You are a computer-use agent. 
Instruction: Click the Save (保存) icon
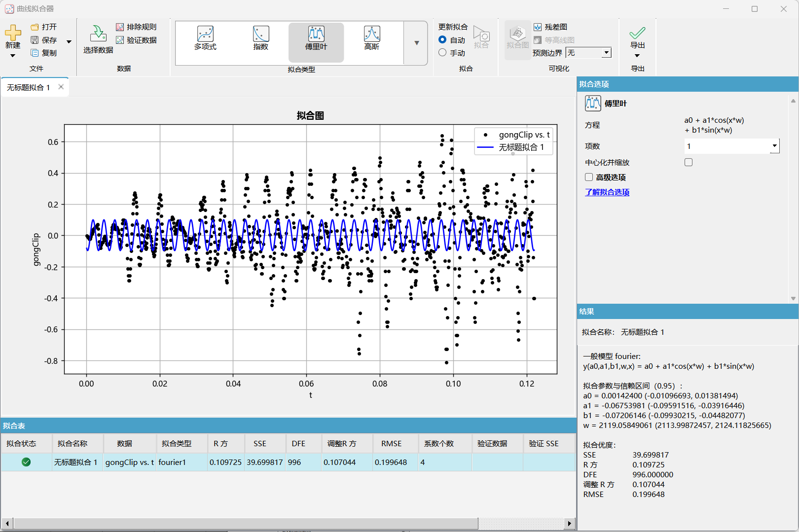[35, 40]
